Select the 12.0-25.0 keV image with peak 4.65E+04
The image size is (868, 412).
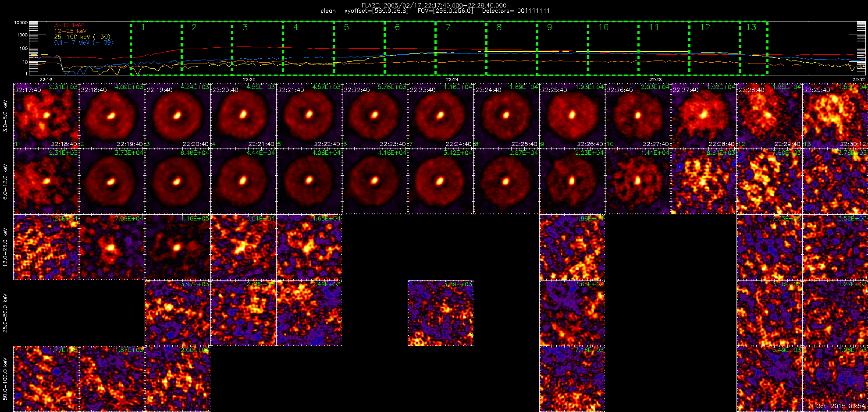tap(309, 247)
